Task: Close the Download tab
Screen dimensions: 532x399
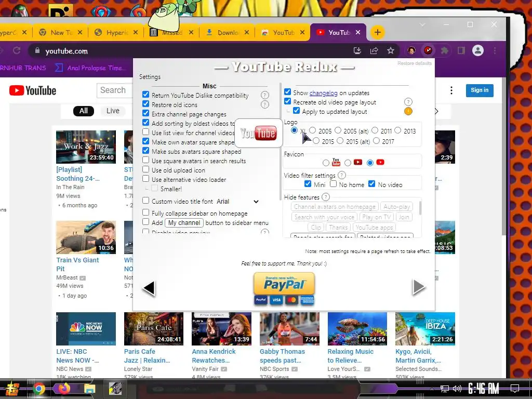Action: click(247, 32)
